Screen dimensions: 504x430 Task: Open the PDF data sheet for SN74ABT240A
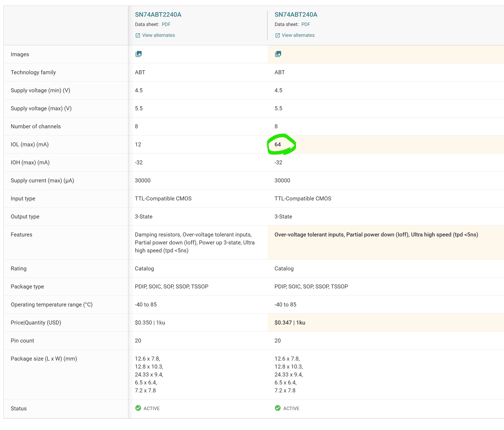pyautogui.click(x=306, y=24)
